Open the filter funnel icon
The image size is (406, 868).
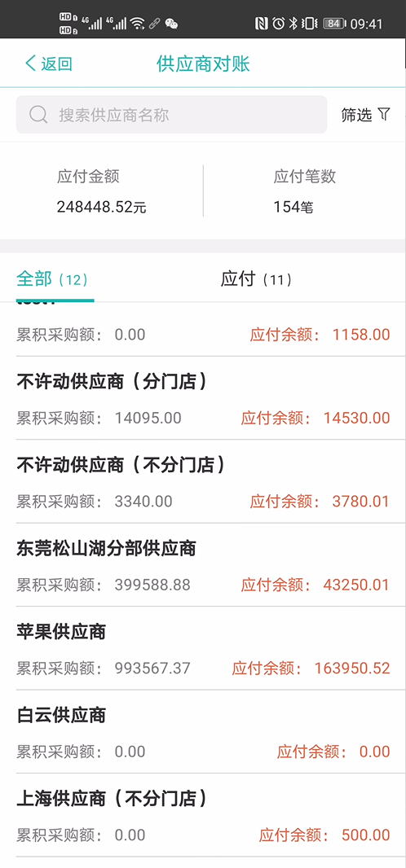[384, 114]
